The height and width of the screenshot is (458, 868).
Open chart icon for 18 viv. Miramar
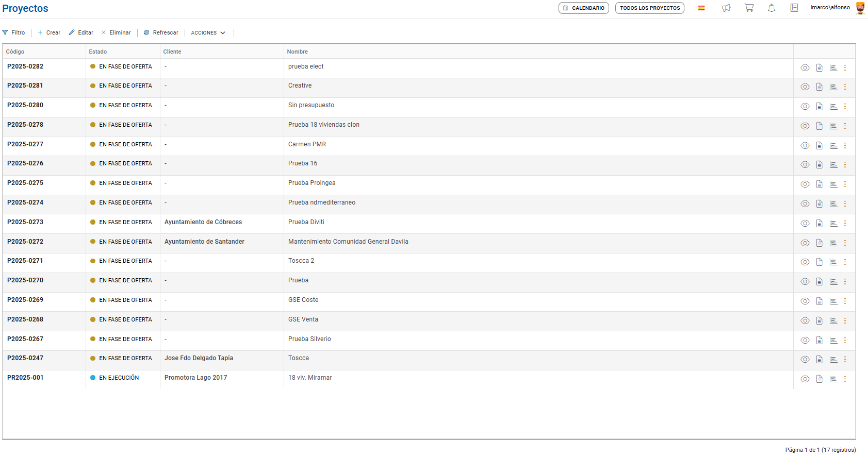[833, 379]
